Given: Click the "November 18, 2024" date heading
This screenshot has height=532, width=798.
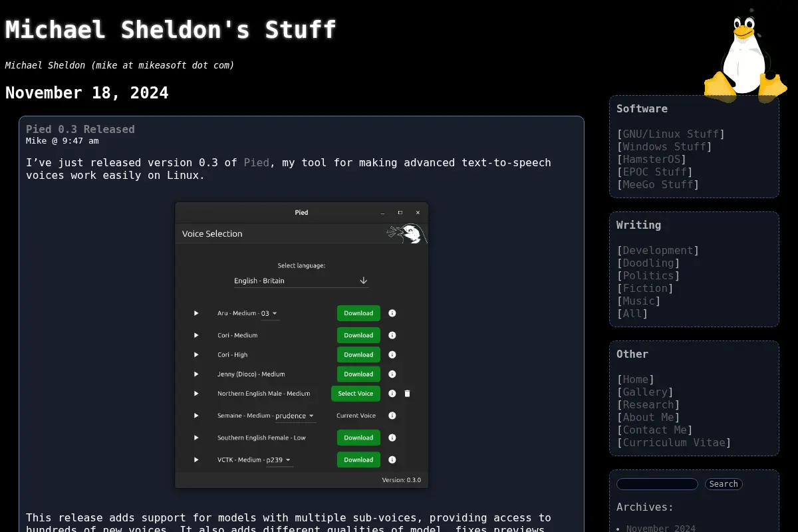Looking at the screenshot, I should coord(87,92).
